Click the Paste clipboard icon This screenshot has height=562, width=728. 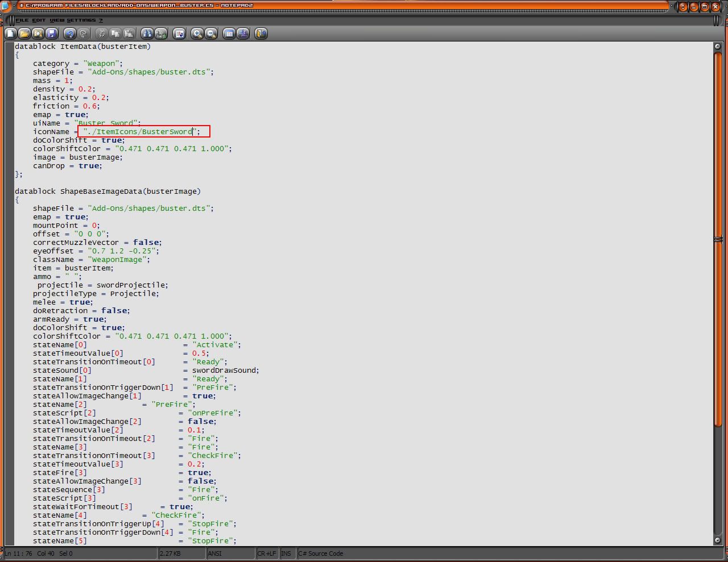(129, 34)
